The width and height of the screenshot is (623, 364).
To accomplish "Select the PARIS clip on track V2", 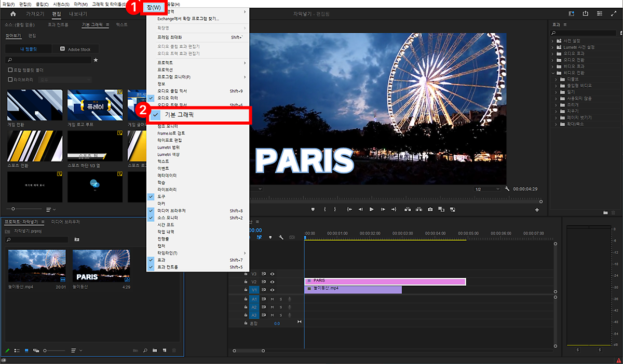I will pyautogui.click(x=384, y=281).
